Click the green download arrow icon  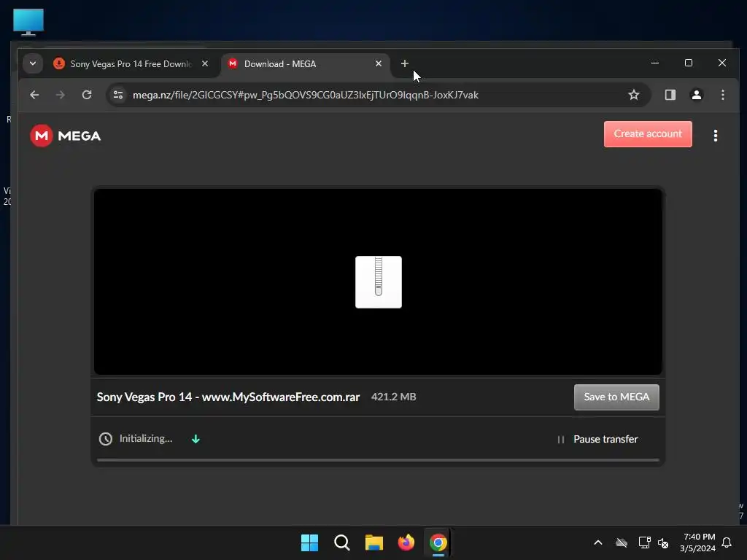pos(196,439)
